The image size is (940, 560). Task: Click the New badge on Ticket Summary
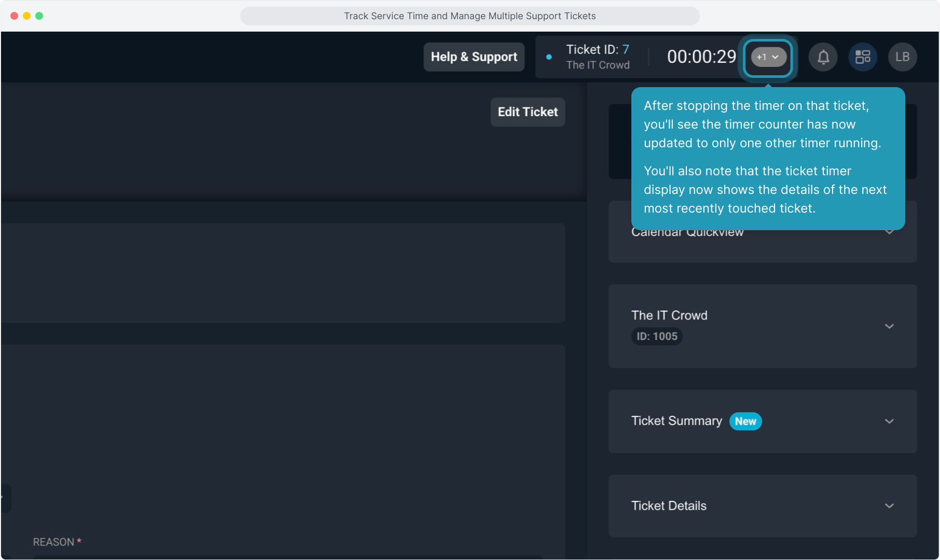coord(745,421)
